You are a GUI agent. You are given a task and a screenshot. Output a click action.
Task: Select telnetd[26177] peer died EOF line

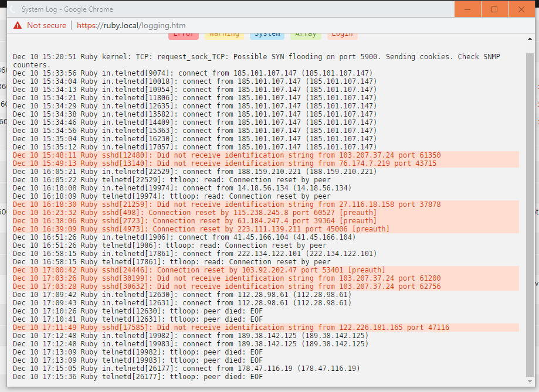click(138, 377)
